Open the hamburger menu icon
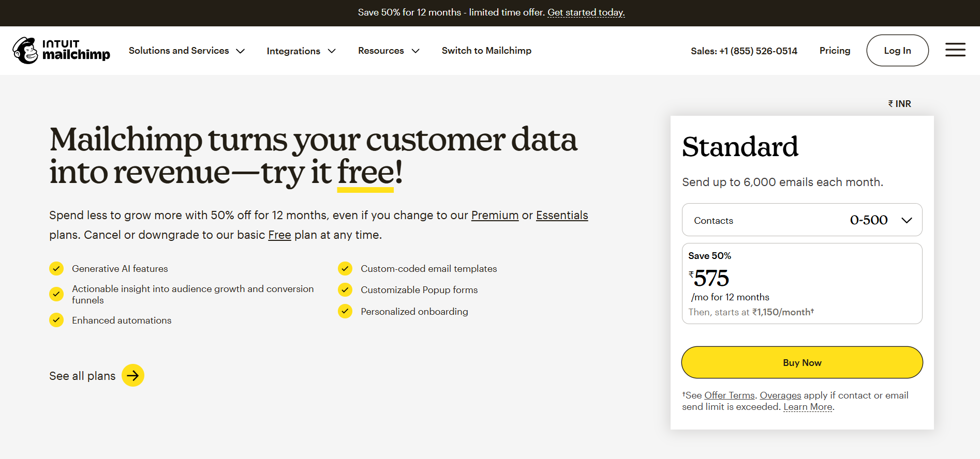The height and width of the screenshot is (459, 980). (x=955, y=50)
